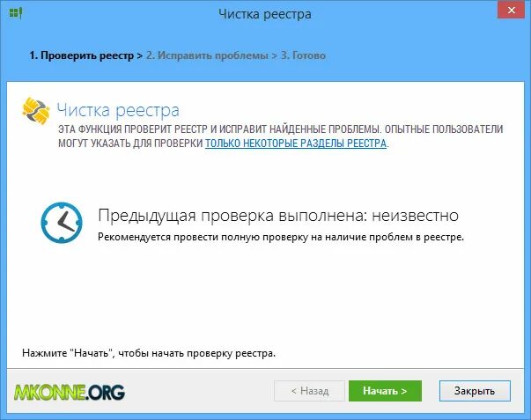Start scan with Начать > button
Screen dimensions: 531x420
(x=385, y=391)
